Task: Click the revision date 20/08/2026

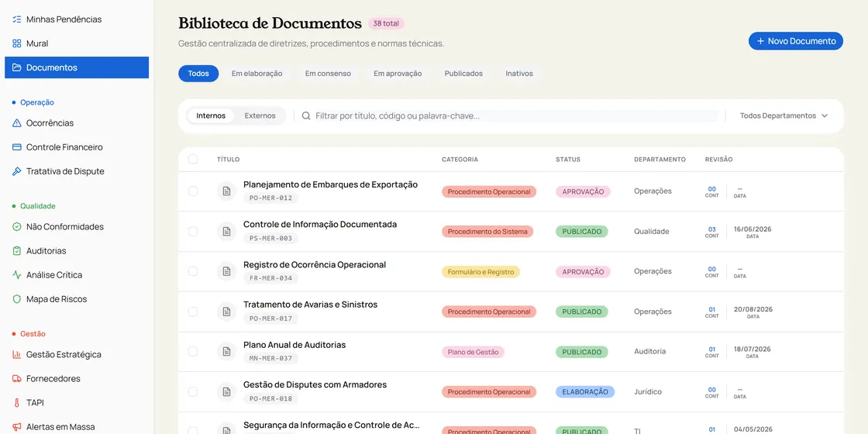Action: click(753, 309)
